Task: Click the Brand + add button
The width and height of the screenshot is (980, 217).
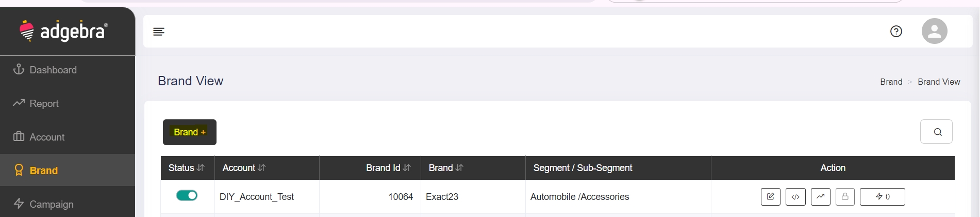Action: pos(190,132)
